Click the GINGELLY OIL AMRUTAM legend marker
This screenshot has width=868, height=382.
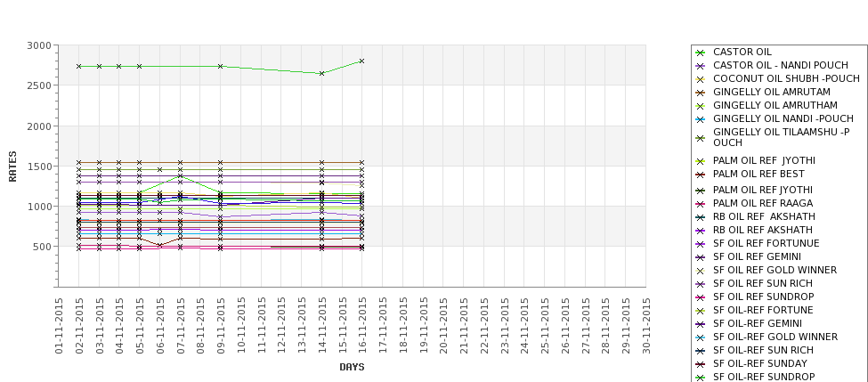click(701, 93)
